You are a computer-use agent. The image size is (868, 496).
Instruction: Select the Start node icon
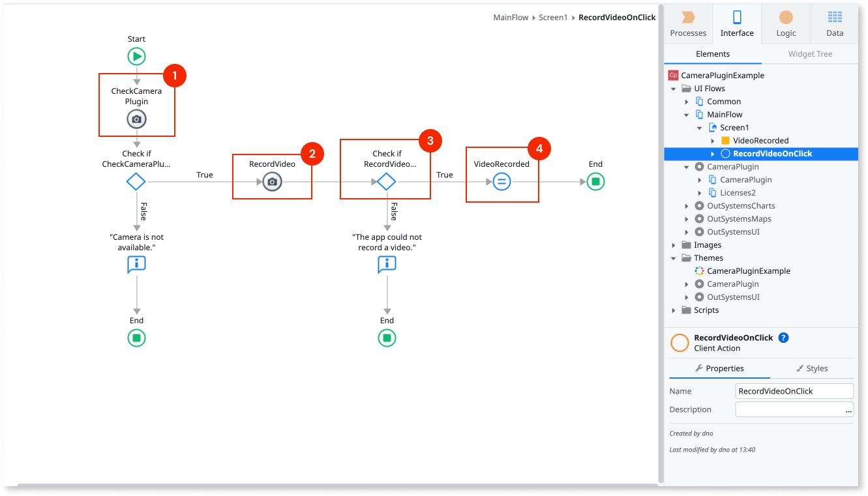(136, 57)
